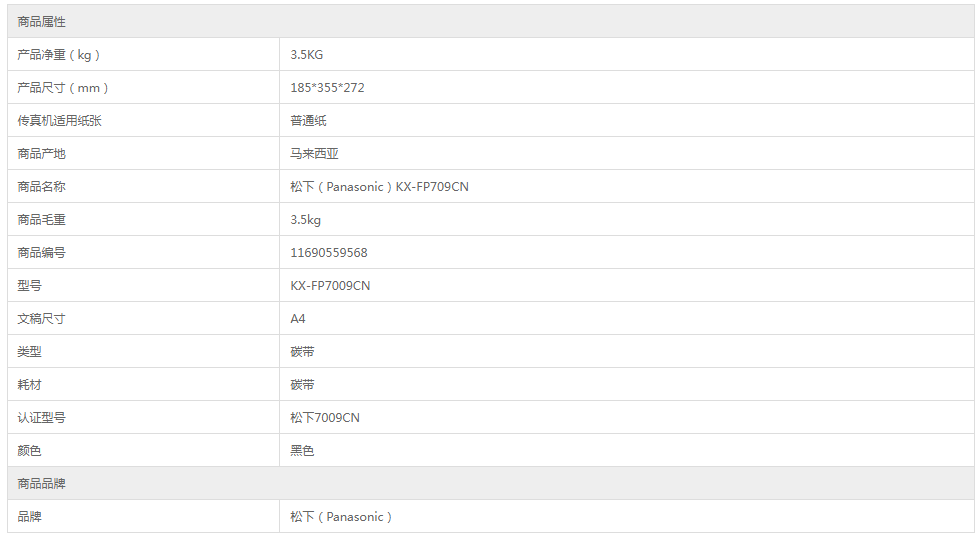Click the 普通纸 paper type value
The height and width of the screenshot is (540, 979).
(x=308, y=121)
